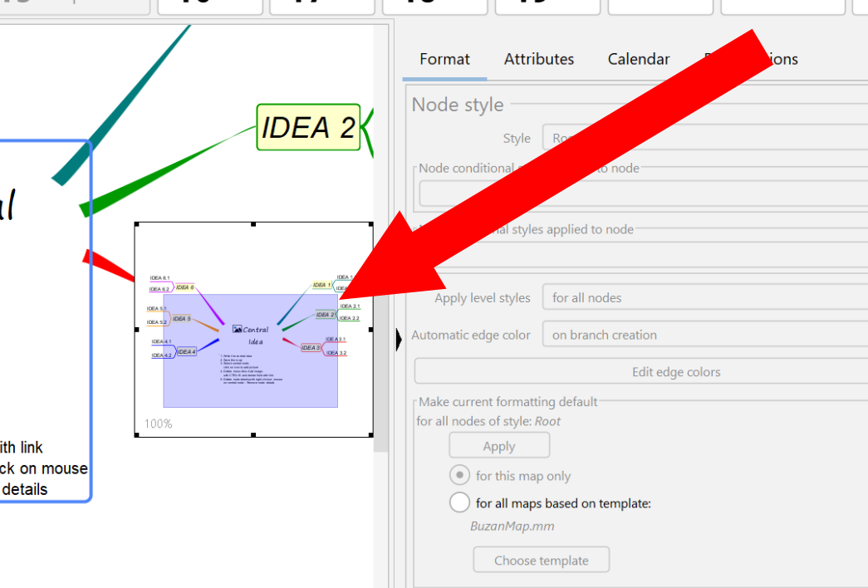
Task: Open the node Style dropdown
Action: coord(704,138)
